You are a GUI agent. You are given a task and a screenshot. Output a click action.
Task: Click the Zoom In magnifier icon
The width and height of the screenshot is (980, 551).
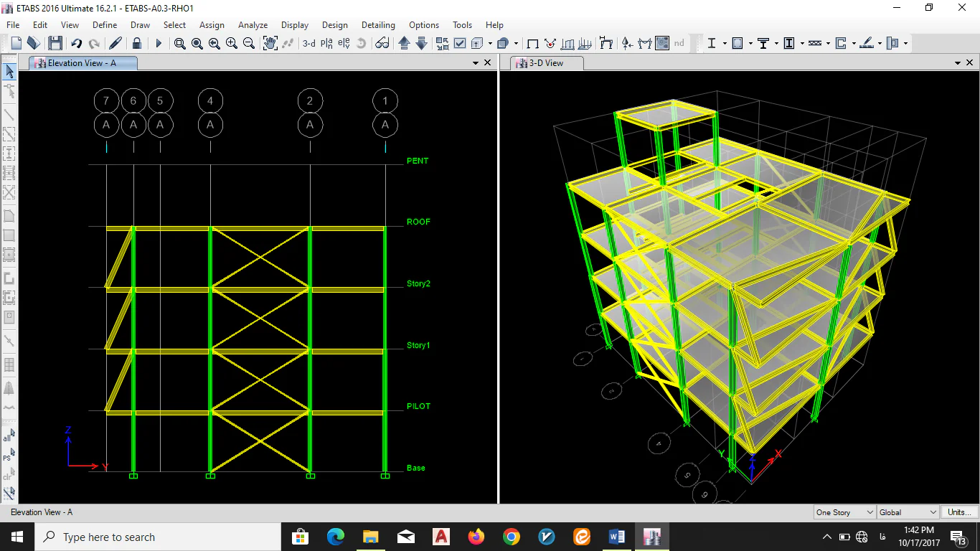click(x=231, y=43)
